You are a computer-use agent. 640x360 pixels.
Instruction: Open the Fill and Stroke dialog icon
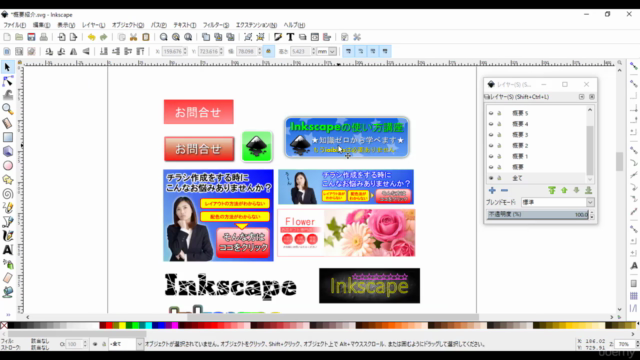[x=278, y=37]
